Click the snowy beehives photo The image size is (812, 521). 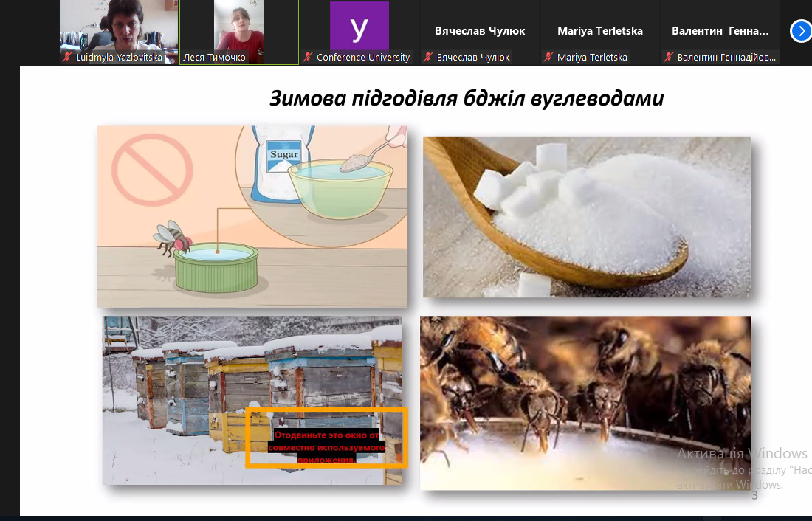[252, 400]
